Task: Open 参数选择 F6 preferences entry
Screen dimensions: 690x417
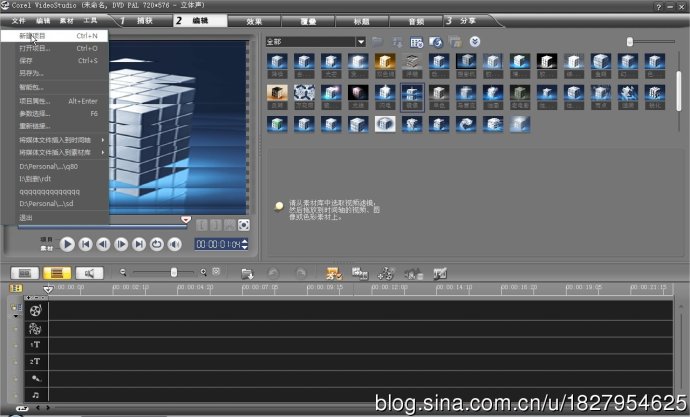Action: pos(55,113)
